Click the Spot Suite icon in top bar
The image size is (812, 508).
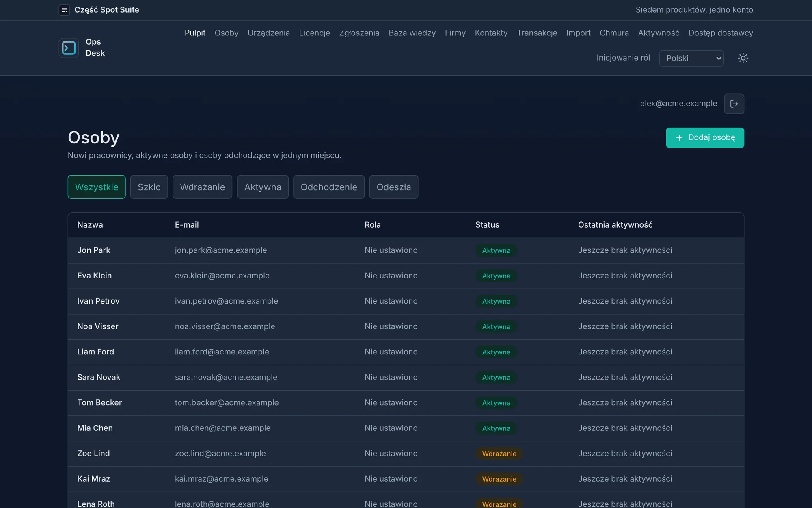click(x=64, y=10)
